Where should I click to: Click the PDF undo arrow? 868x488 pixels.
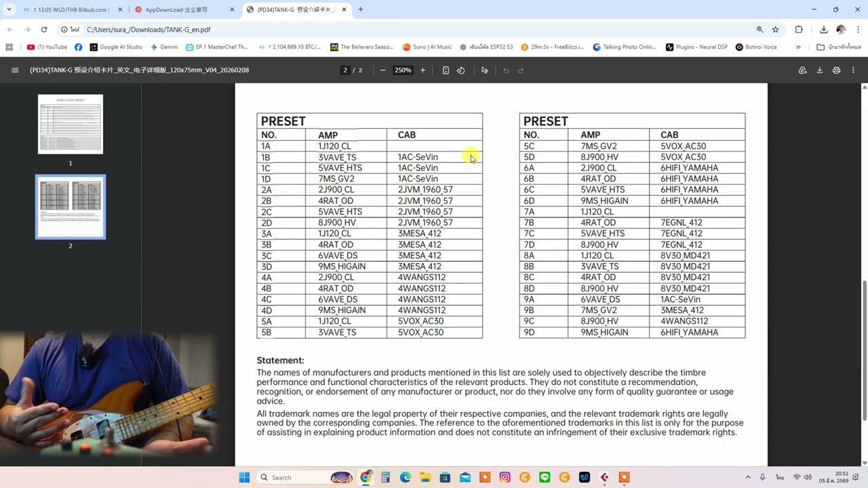pyautogui.click(x=506, y=70)
